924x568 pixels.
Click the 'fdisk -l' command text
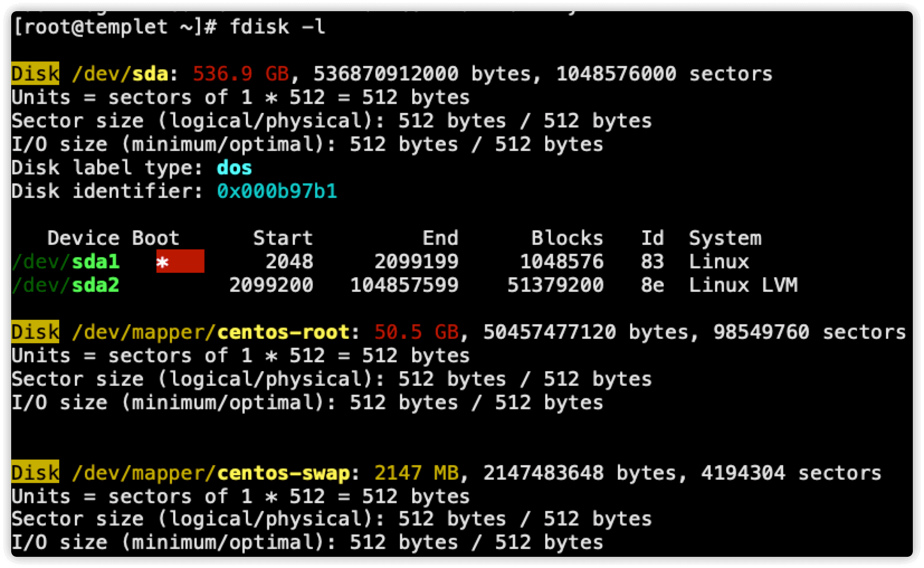[277, 27]
